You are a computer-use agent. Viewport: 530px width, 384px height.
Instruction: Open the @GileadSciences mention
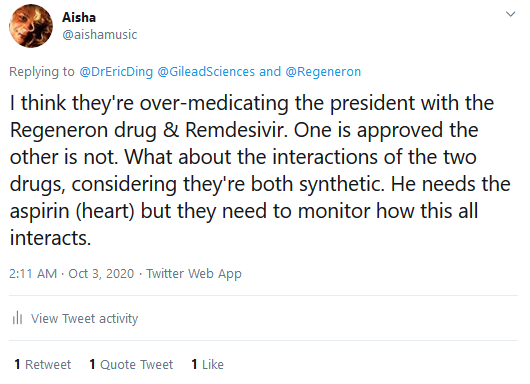tap(206, 72)
